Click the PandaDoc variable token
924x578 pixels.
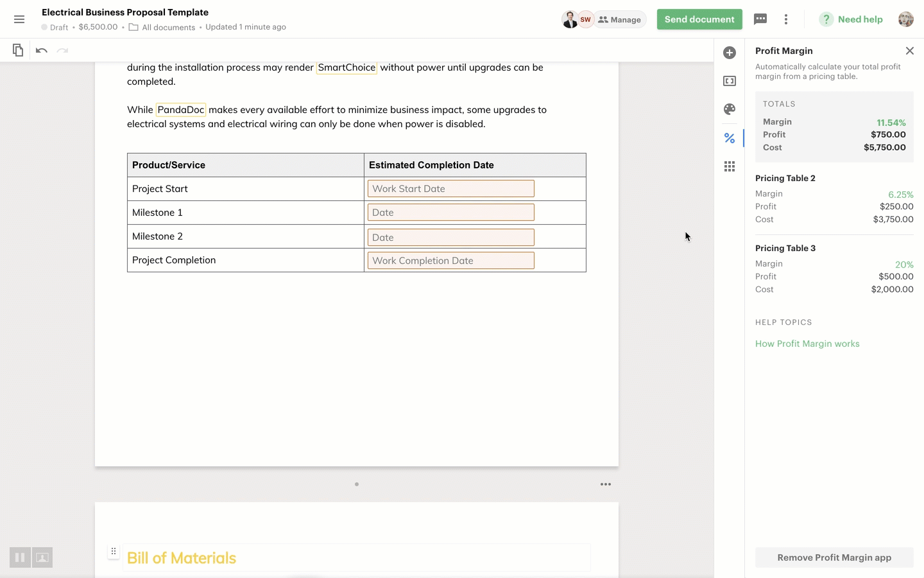(x=181, y=110)
